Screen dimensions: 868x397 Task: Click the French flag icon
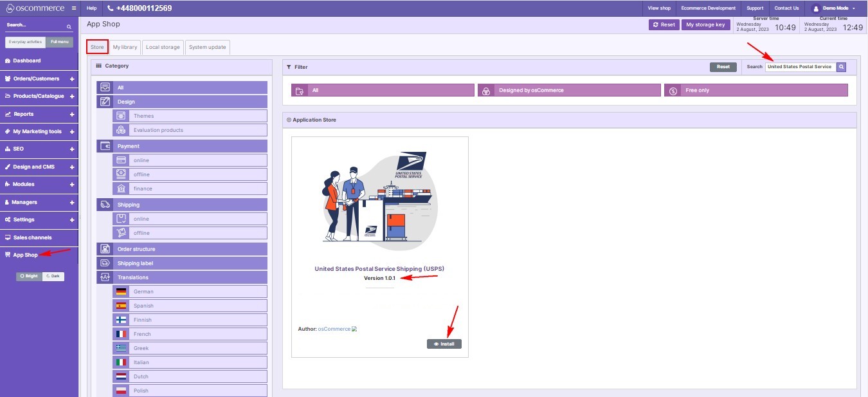pyautogui.click(x=121, y=334)
